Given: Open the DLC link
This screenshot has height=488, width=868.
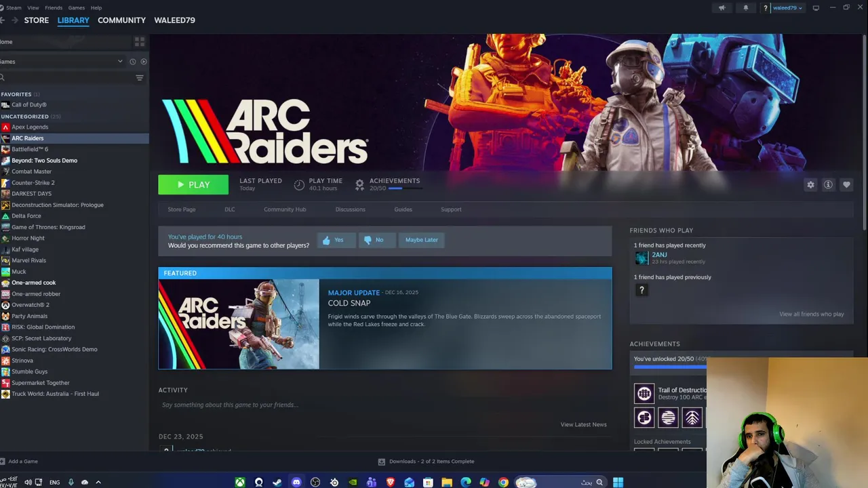Looking at the screenshot, I should pyautogui.click(x=230, y=209).
